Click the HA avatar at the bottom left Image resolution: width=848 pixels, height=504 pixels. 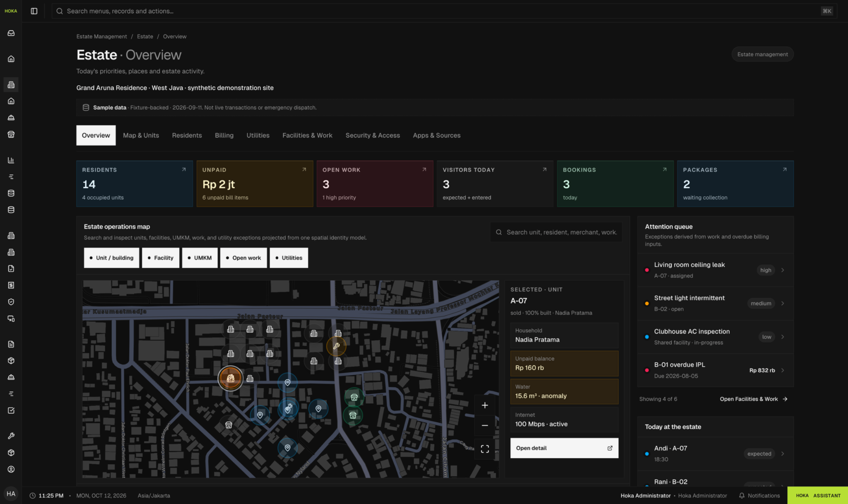click(11, 494)
